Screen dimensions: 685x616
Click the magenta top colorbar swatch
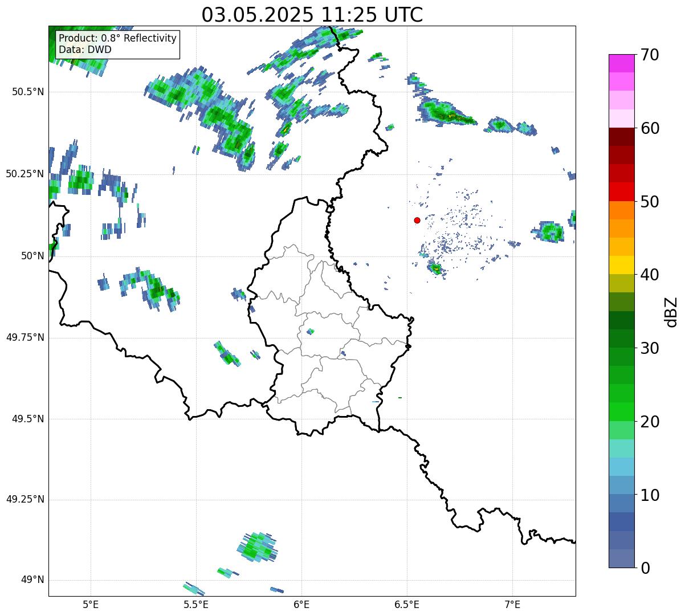(x=621, y=63)
